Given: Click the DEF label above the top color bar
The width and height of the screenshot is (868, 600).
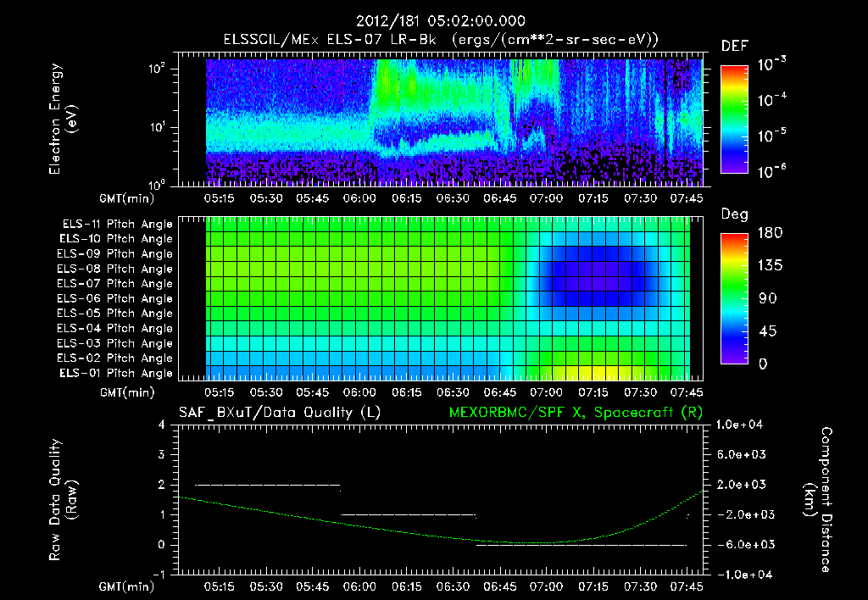Looking at the screenshot, I should [x=734, y=47].
